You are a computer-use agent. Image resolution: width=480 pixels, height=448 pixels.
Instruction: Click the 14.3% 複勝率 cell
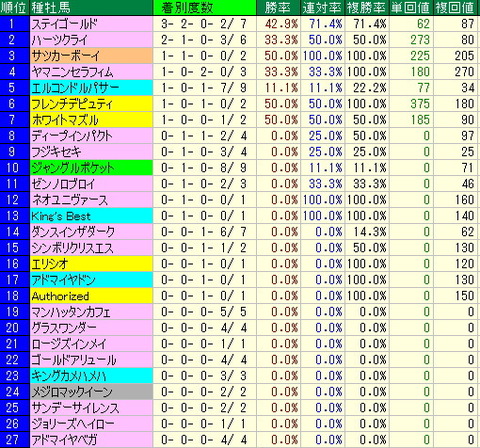point(366,232)
